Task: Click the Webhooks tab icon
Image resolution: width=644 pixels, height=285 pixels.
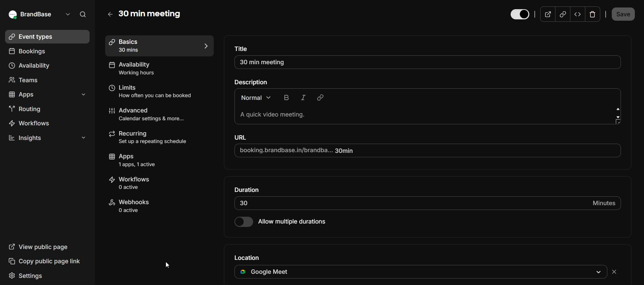Action: click(x=112, y=203)
